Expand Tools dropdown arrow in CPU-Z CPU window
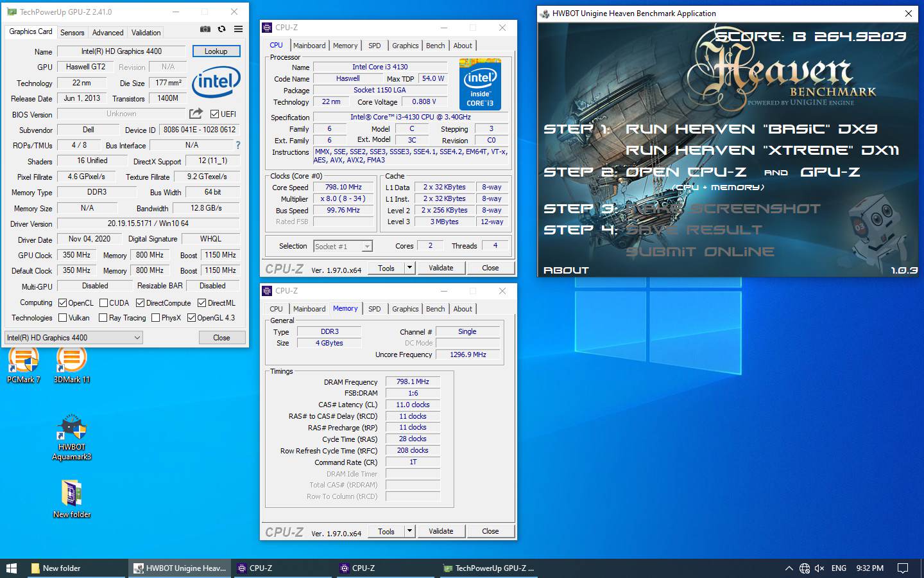 [409, 268]
